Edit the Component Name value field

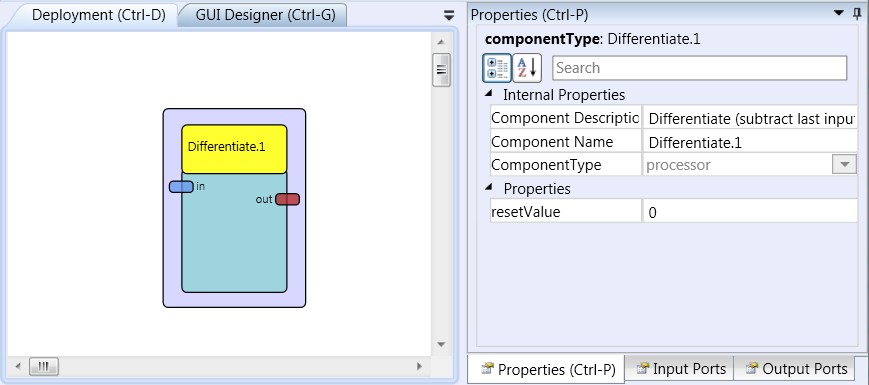750,142
